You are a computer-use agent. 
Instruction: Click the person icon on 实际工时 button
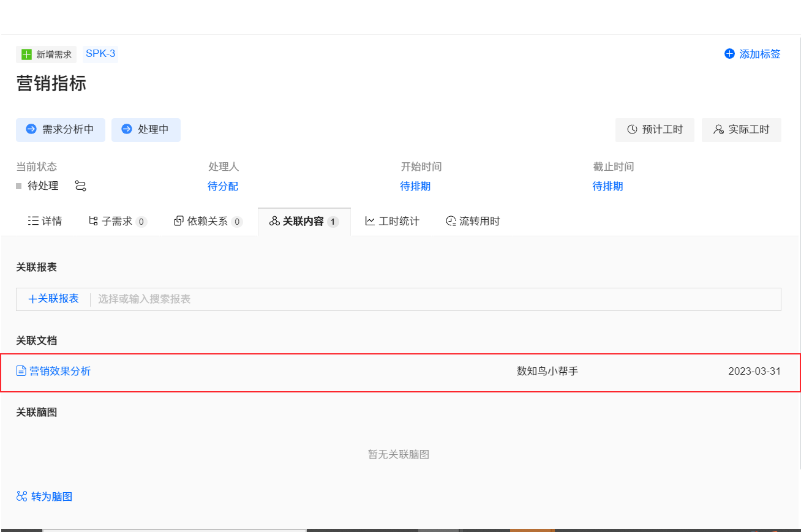pos(718,130)
